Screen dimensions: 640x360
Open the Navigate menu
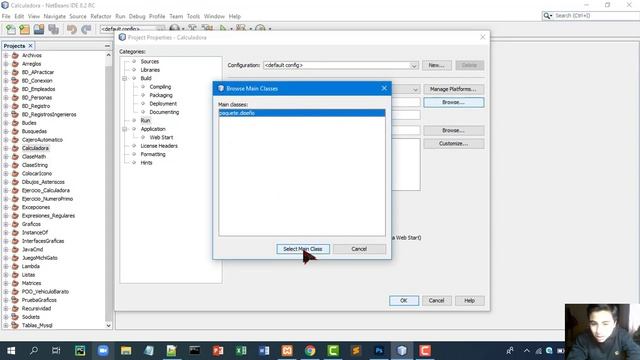(x=55, y=16)
